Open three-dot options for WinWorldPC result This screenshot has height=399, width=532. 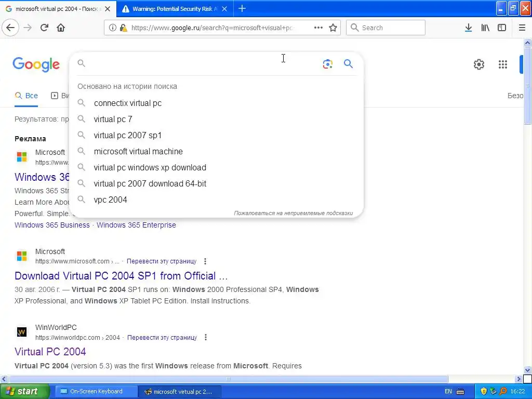[x=206, y=337]
